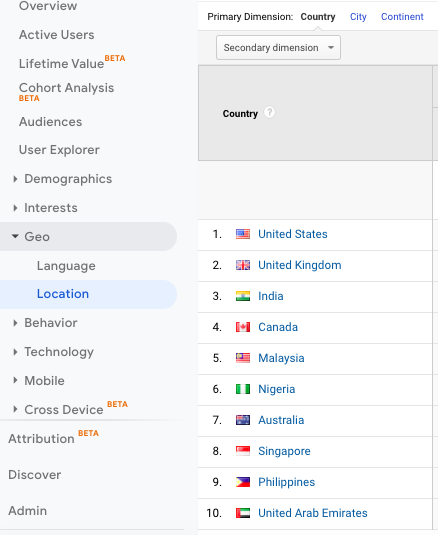This screenshot has height=535, width=438.
Task: Open the United Arab Emirates link
Action: click(313, 513)
